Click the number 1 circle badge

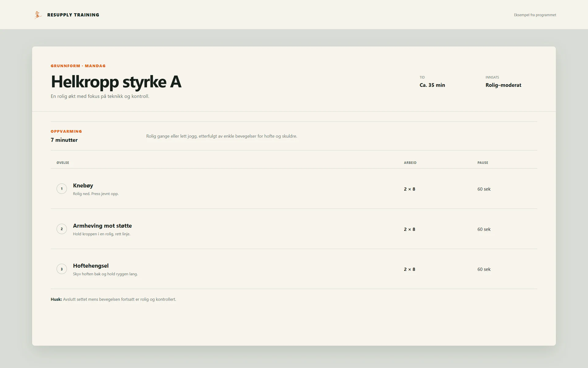[62, 189]
